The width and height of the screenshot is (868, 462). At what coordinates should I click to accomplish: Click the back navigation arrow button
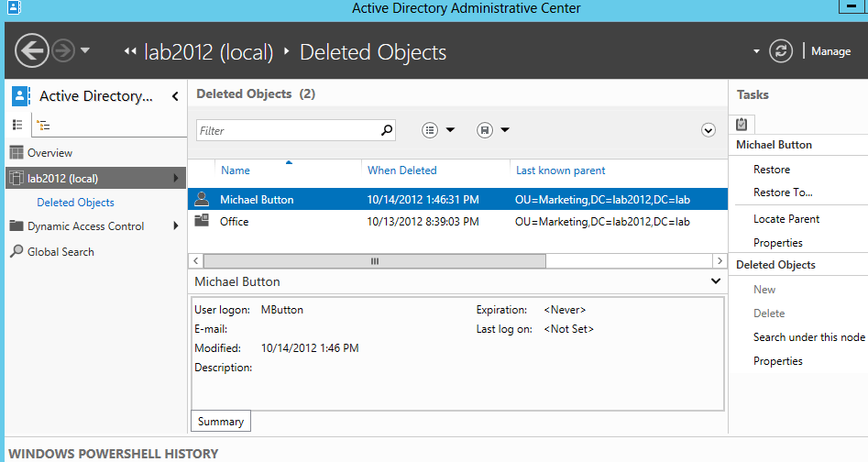pyautogui.click(x=31, y=50)
